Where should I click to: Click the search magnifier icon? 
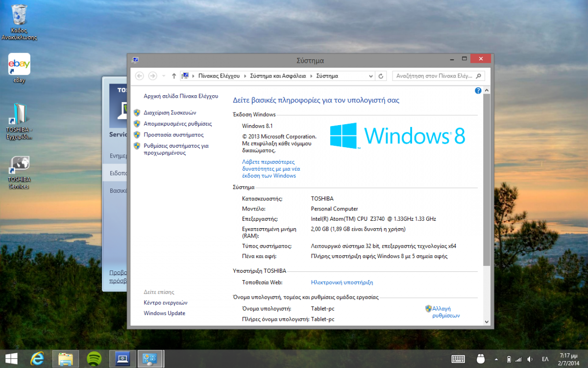[x=479, y=76]
